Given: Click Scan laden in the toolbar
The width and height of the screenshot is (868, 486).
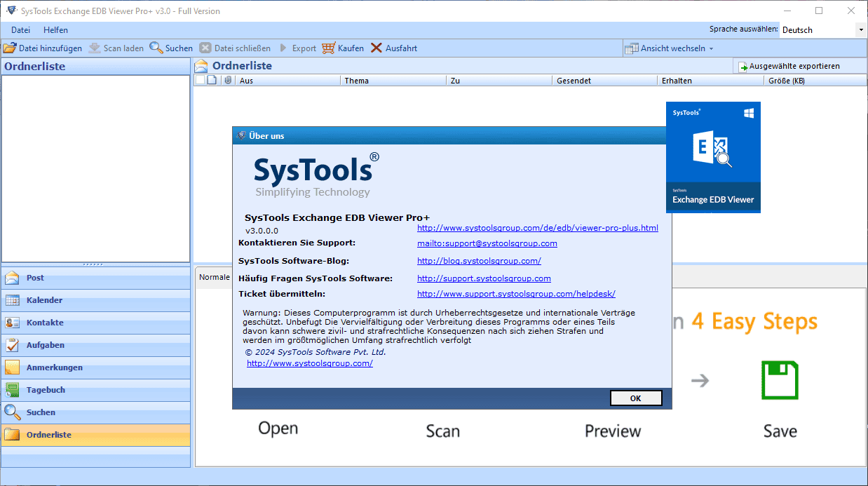Looking at the screenshot, I should tap(116, 48).
